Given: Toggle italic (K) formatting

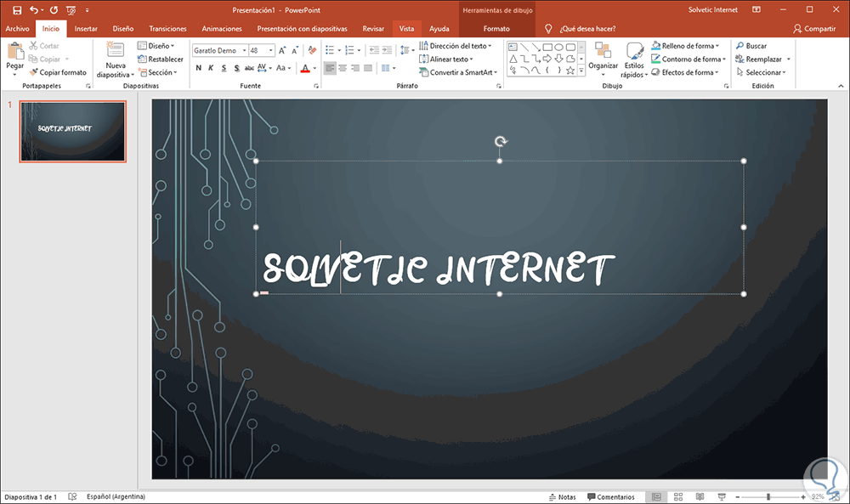Looking at the screenshot, I should 211,68.
